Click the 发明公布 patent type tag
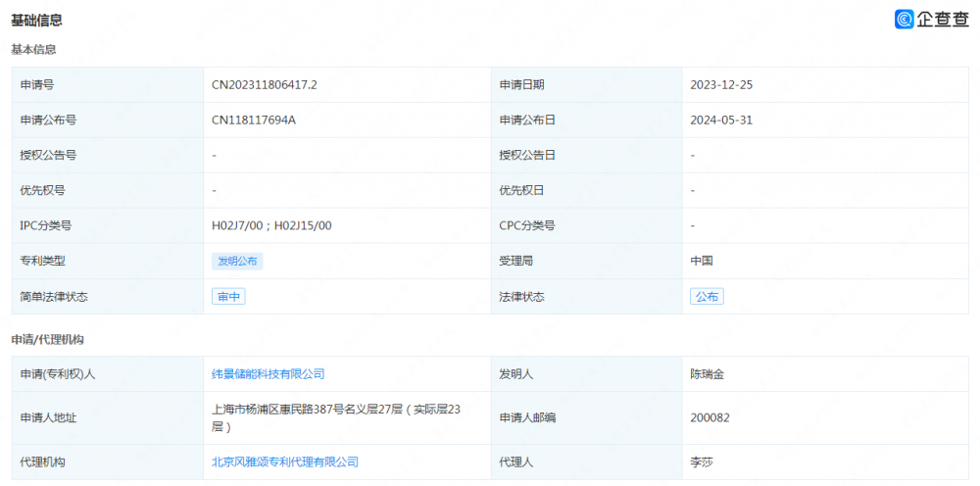This screenshot has width=980, height=486. 237,261
